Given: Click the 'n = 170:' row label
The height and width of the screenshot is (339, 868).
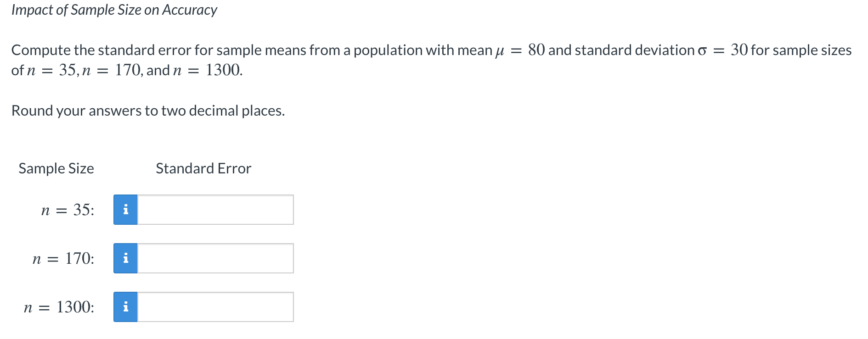Looking at the screenshot, I should coord(63,259).
